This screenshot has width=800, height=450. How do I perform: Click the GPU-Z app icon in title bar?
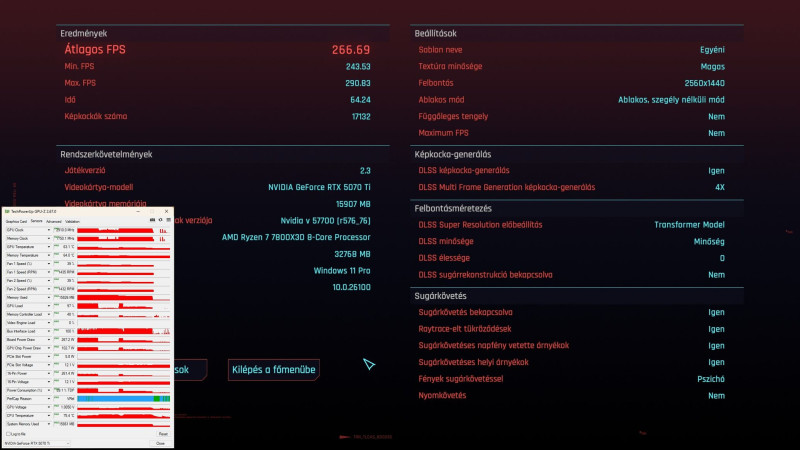click(x=7, y=211)
